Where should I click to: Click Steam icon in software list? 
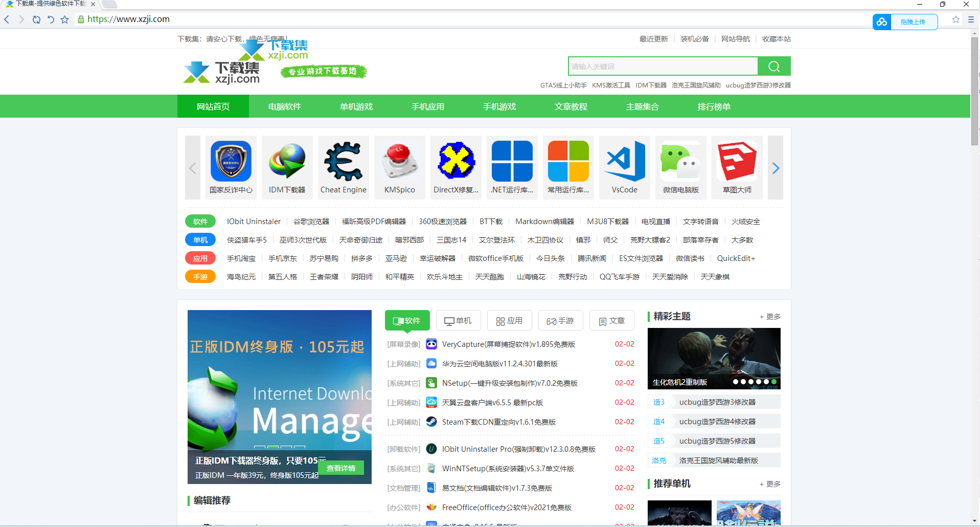coord(431,422)
